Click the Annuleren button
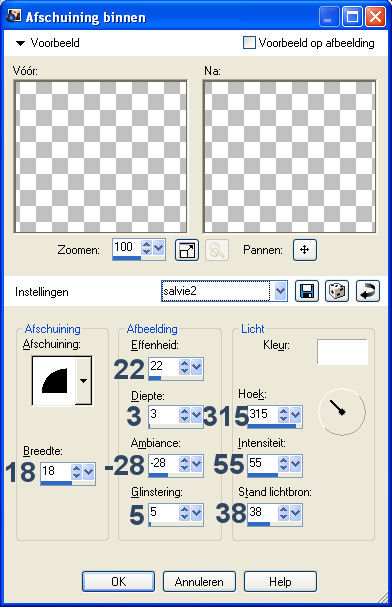The height and width of the screenshot is (607, 392). 199,581
